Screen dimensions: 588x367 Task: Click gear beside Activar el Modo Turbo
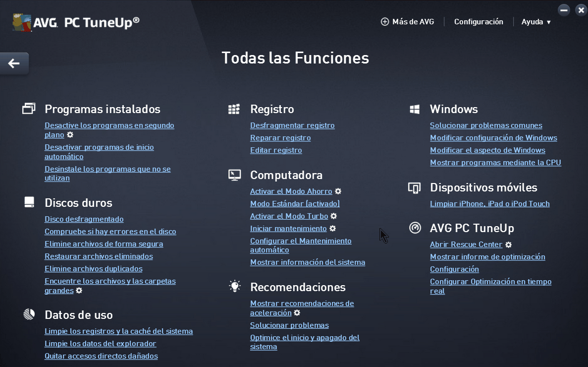click(334, 216)
